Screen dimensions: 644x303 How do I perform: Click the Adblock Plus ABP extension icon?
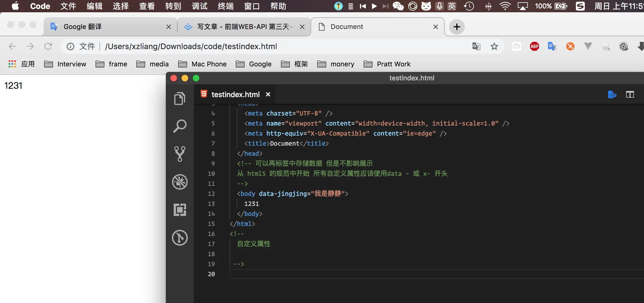click(x=534, y=46)
